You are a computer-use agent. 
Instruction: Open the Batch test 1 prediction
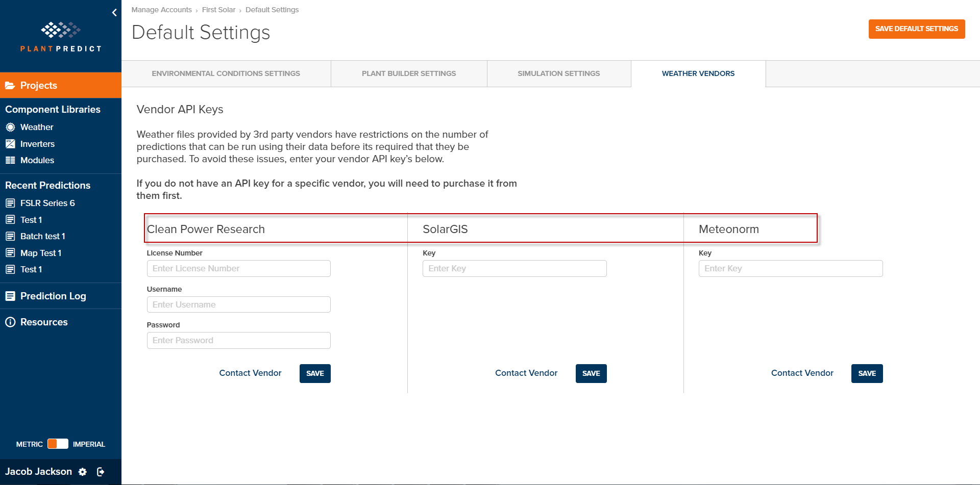click(43, 236)
